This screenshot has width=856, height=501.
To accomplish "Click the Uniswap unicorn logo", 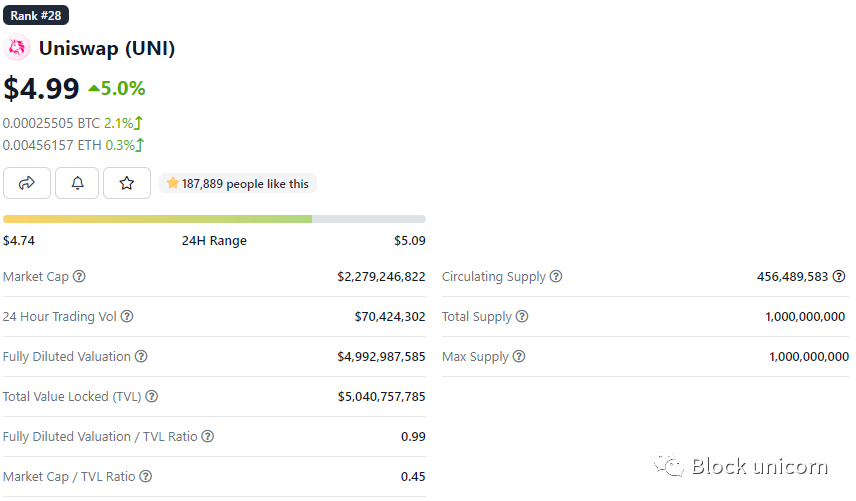I will coord(17,47).
